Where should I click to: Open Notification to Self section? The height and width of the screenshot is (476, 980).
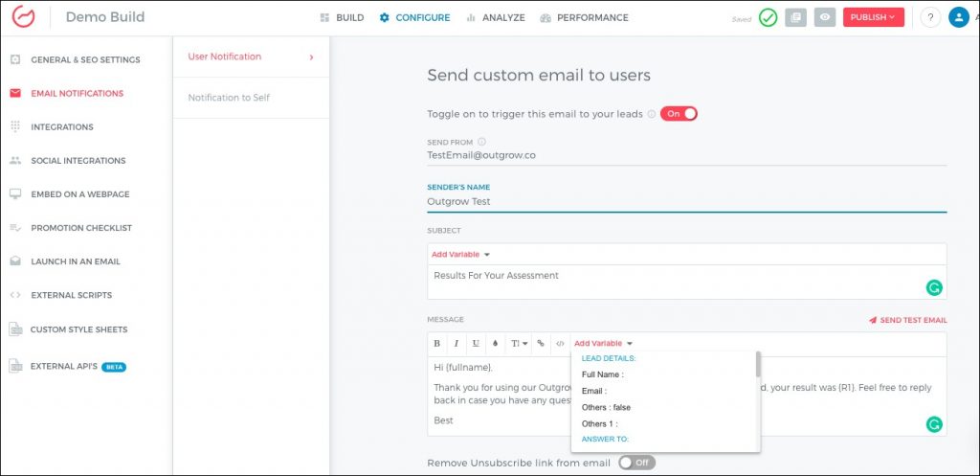tap(229, 98)
